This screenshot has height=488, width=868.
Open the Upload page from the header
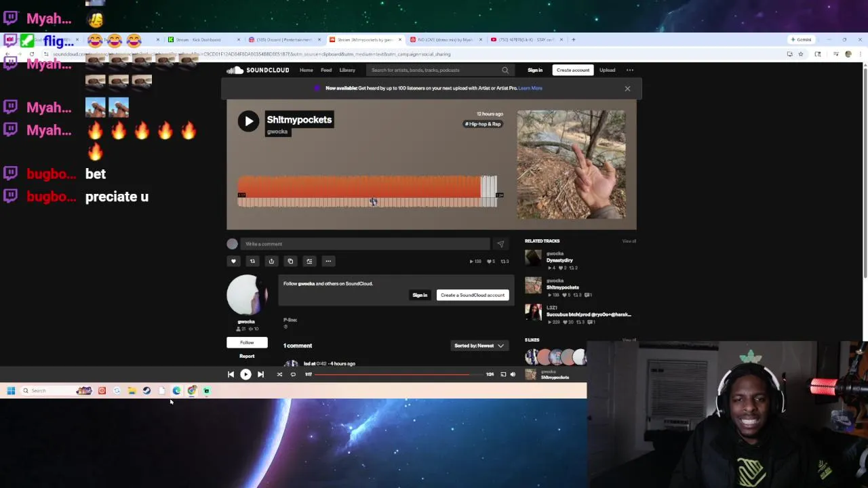(x=607, y=70)
